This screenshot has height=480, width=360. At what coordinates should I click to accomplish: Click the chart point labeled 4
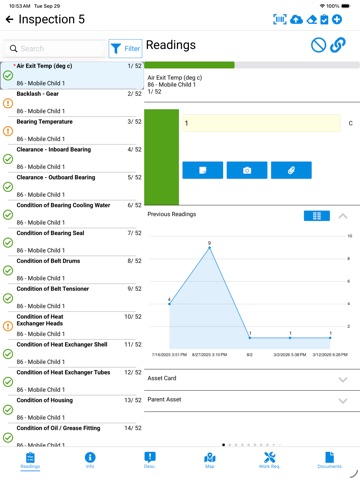tap(169, 304)
